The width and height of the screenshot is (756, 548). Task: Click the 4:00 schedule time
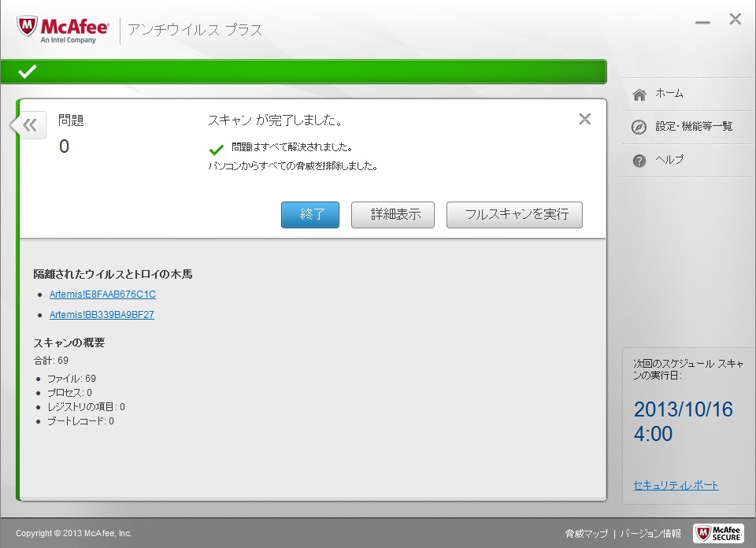(x=653, y=435)
